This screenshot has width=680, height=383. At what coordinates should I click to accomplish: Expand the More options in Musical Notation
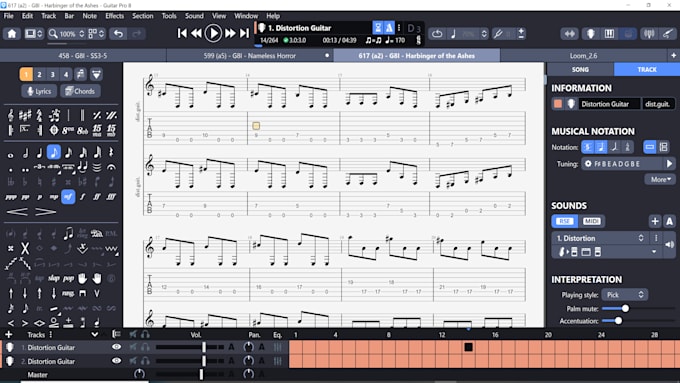660,179
